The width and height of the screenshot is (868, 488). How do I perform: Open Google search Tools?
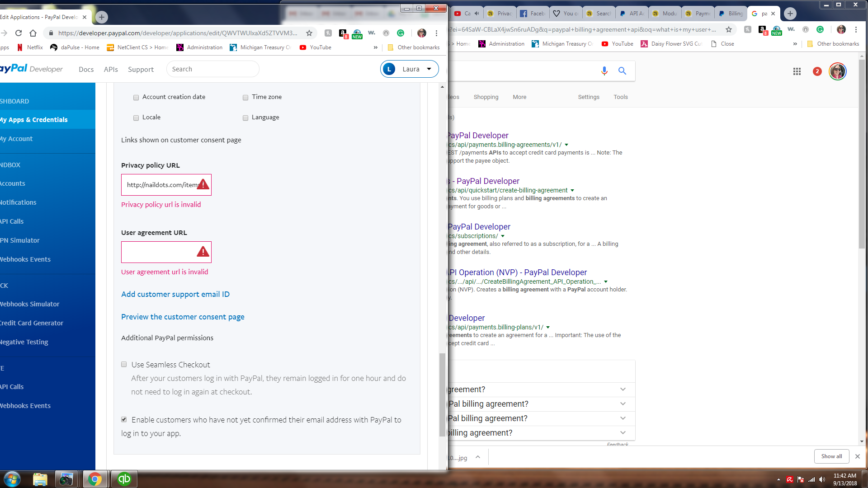point(621,97)
